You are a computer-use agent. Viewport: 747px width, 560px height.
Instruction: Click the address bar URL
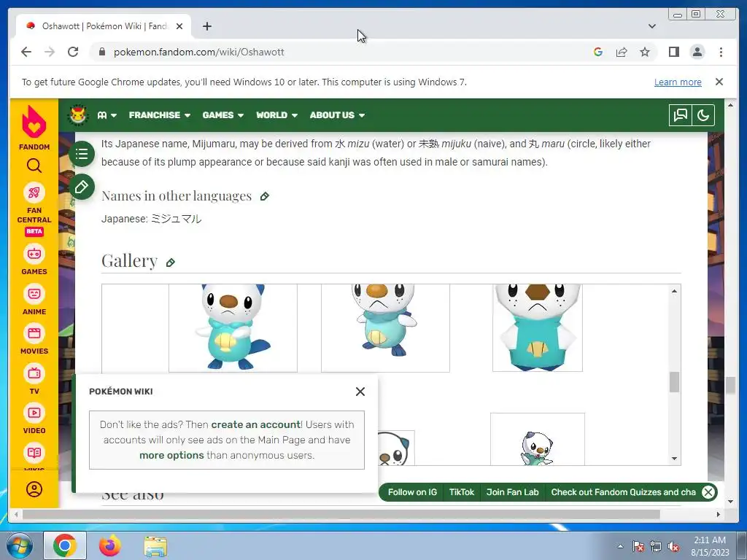pyautogui.click(x=198, y=52)
